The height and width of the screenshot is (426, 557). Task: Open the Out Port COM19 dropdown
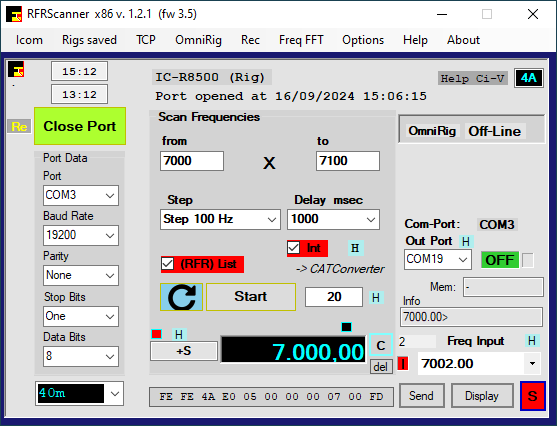[x=438, y=259]
